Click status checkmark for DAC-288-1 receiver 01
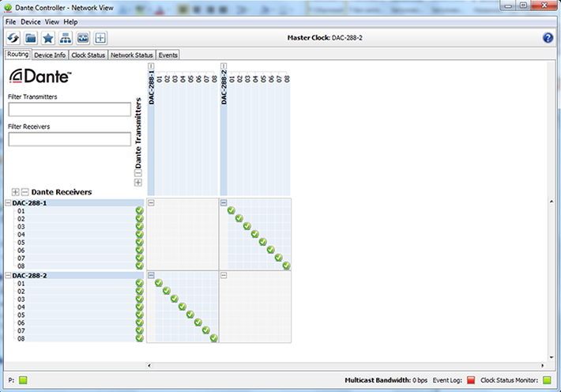 click(x=139, y=210)
